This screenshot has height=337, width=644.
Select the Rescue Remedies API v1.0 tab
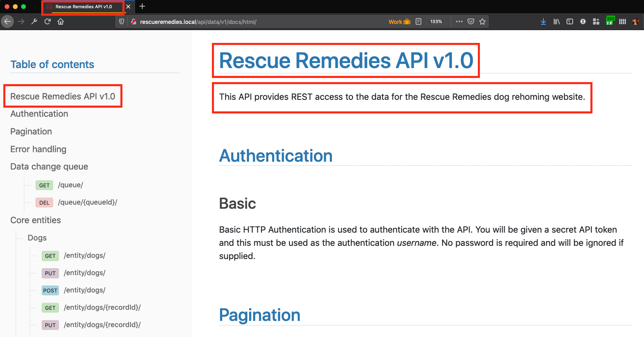pyautogui.click(x=83, y=7)
